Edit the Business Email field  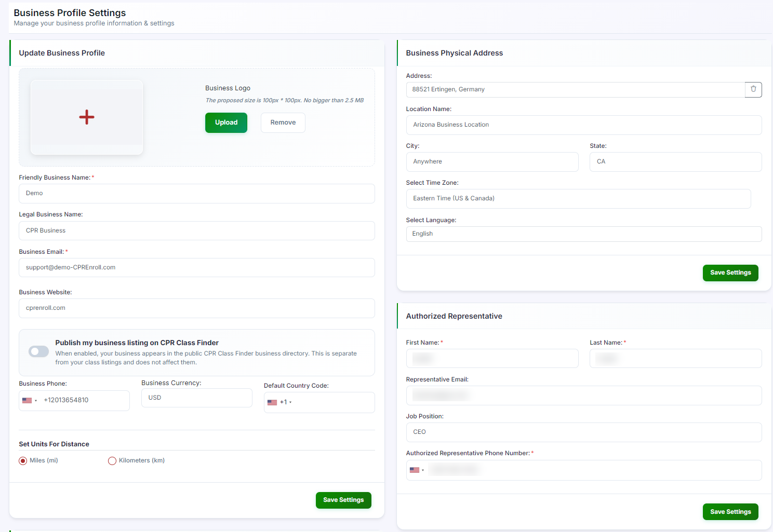coord(197,268)
